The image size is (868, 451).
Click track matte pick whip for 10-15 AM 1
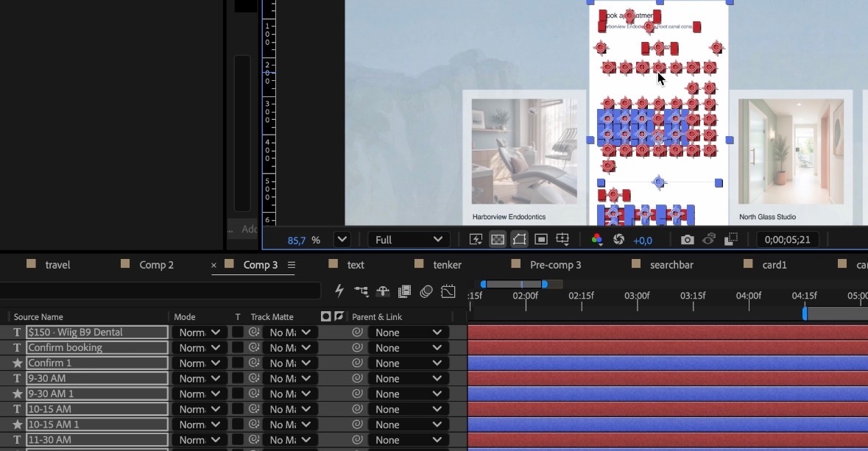pyautogui.click(x=254, y=425)
